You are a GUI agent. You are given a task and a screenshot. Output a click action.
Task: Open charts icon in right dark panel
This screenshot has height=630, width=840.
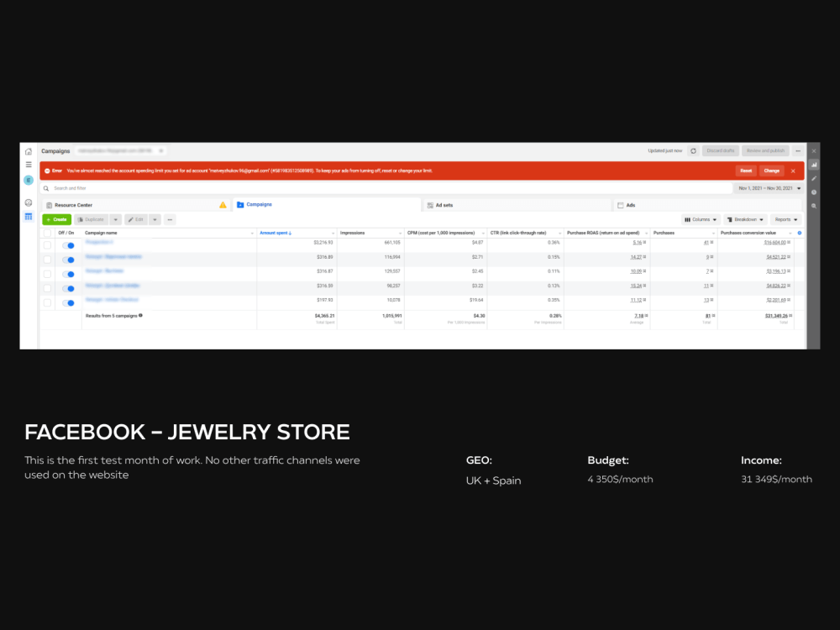point(814,165)
